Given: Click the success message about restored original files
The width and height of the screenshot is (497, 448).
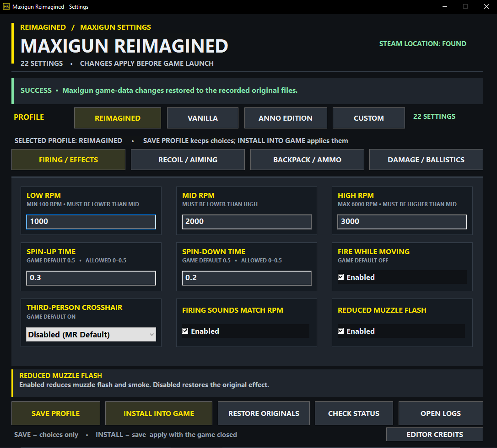Looking at the screenshot, I should coord(180,90).
